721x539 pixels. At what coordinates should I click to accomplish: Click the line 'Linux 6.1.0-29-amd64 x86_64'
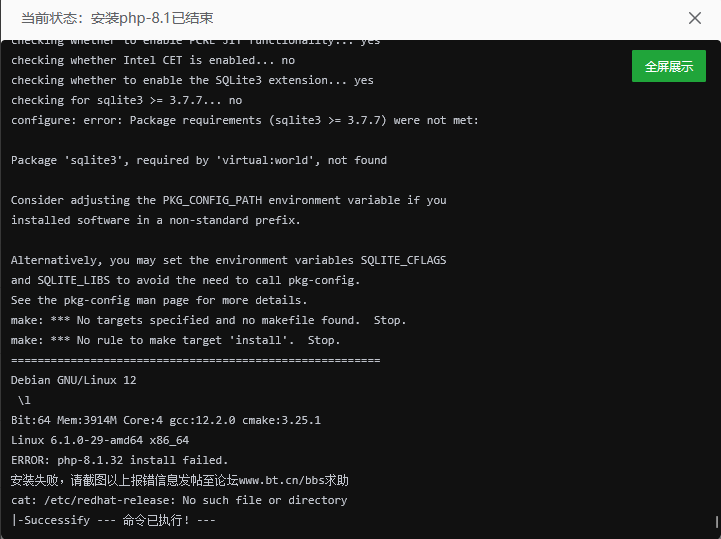tap(100, 440)
